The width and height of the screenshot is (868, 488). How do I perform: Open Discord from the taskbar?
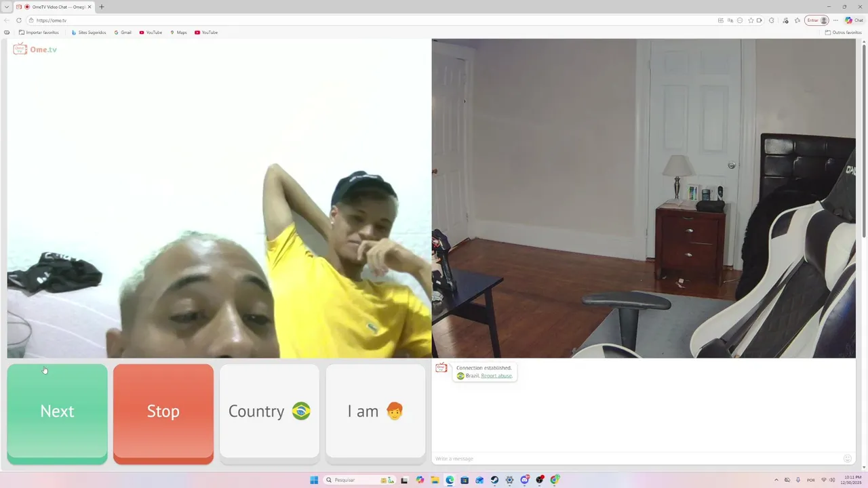[525, 480]
